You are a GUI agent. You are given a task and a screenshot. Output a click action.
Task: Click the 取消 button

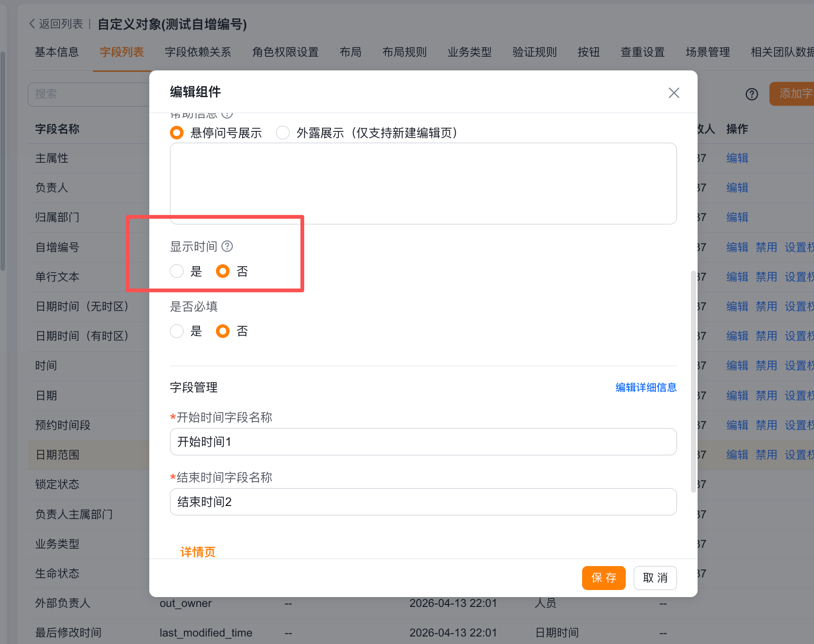click(x=655, y=578)
